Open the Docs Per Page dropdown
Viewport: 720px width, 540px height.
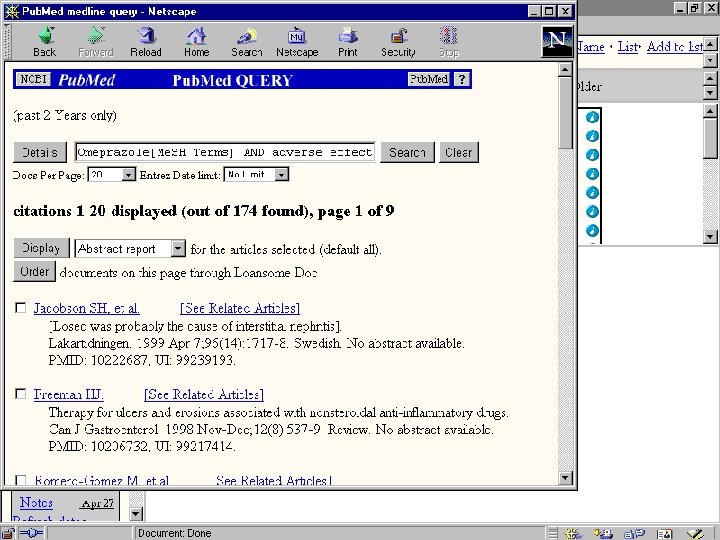112,174
